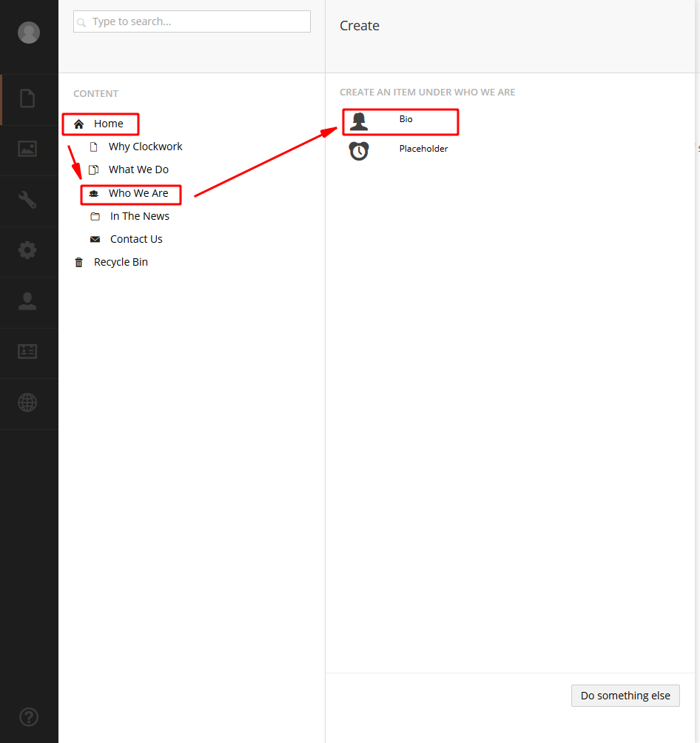Select Why Clockwork page in tree
Image resolution: width=700 pixels, height=743 pixels.
tap(145, 147)
